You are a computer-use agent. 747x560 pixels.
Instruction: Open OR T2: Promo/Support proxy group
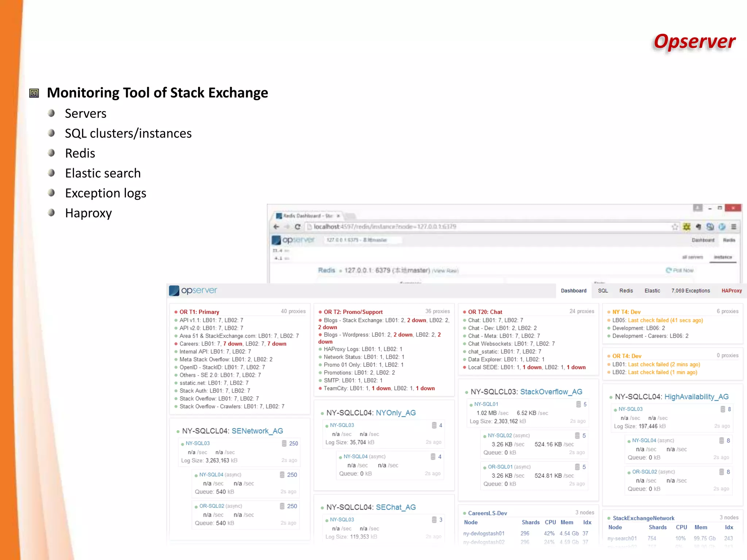[353, 312]
